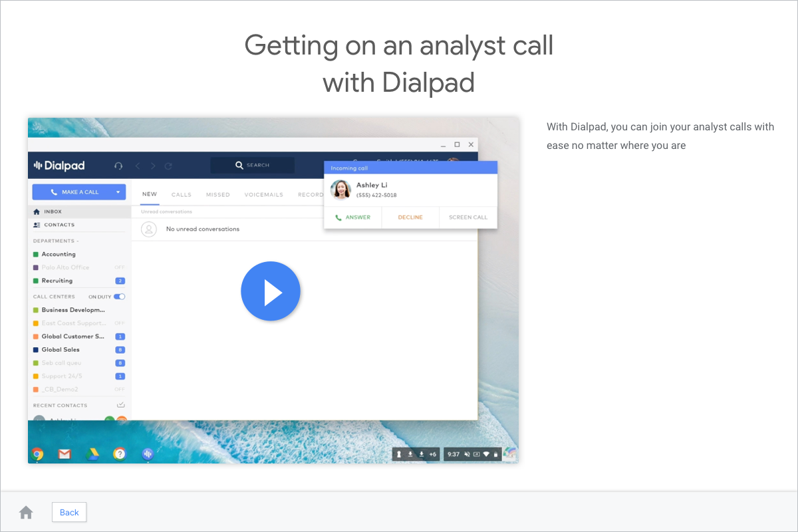Open Google Drive from the shelf

point(92,454)
